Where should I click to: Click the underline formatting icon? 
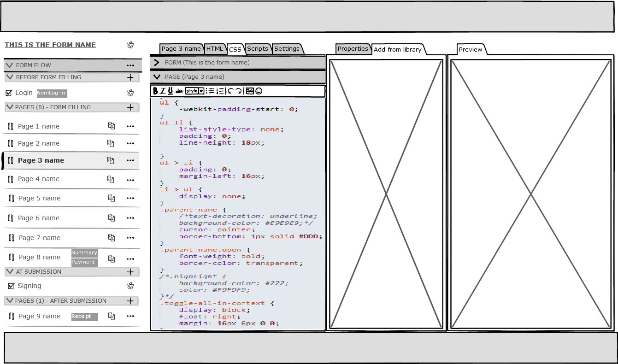pos(171,91)
